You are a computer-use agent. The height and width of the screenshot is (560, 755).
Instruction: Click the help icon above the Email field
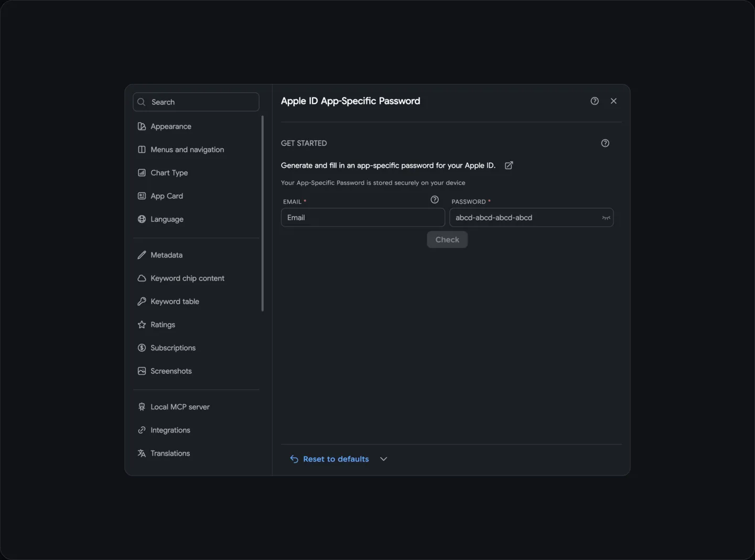pyautogui.click(x=435, y=200)
